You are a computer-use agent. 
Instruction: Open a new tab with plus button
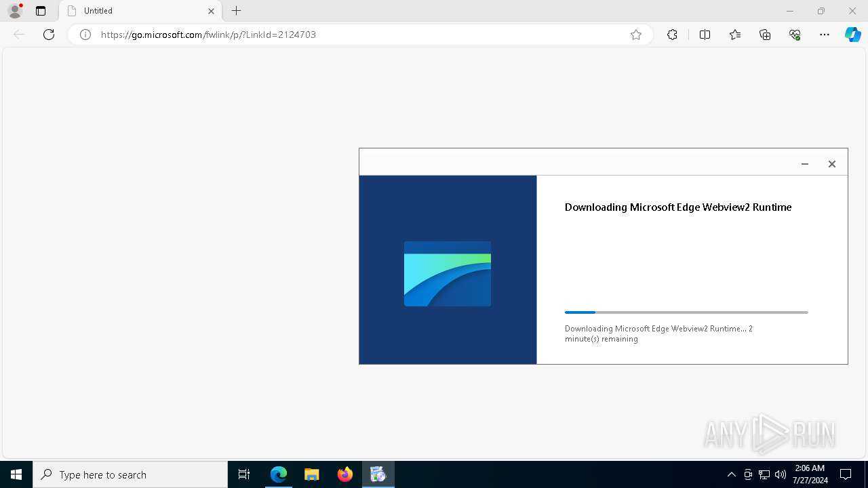pyautogui.click(x=236, y=11)
